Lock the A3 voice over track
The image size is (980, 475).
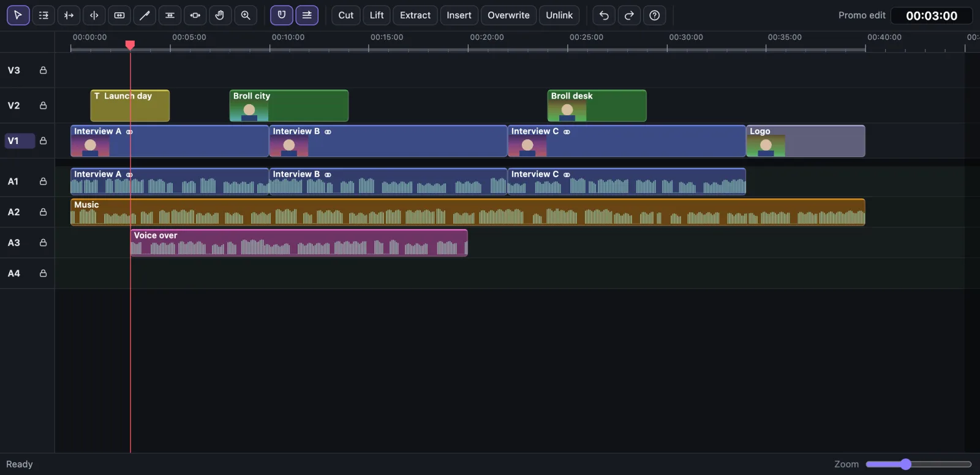coord(43,243)
